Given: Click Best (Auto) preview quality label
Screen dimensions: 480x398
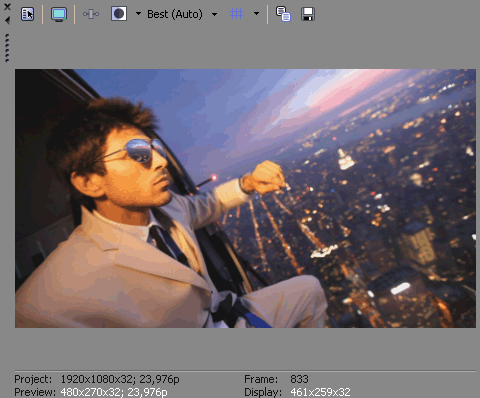Looking at the screenshot, I should click(x=175, y=14).
